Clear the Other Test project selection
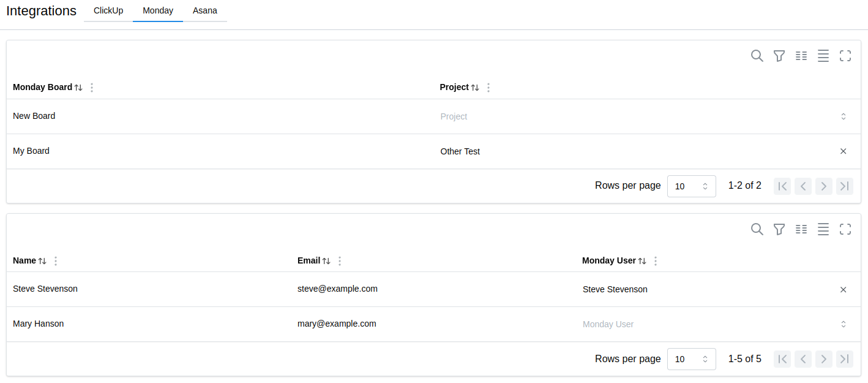 click(843, 151)
